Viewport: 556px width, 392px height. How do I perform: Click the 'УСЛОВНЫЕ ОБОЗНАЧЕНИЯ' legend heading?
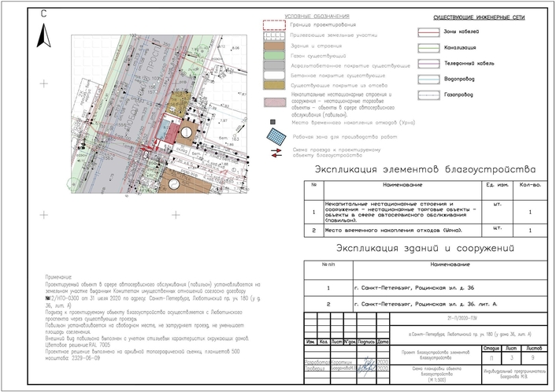pyautogui.click(x=317, y=17)
